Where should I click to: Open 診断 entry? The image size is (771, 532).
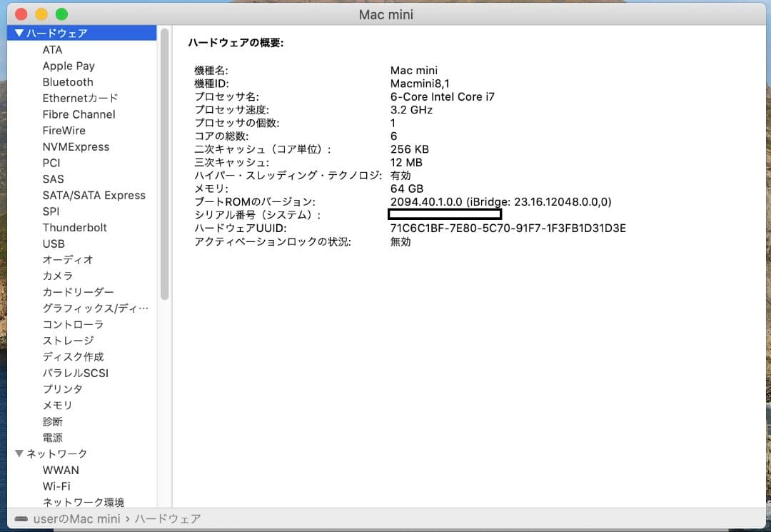52,421
